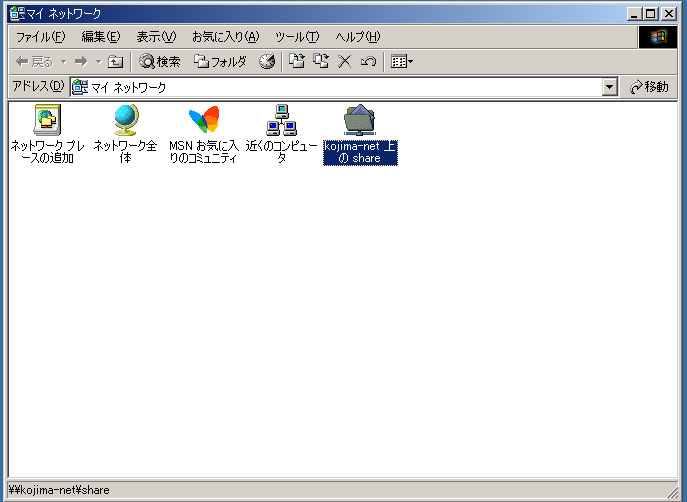Select the 近くのコンピュータ icon
The width and height of the screenshot is (687, 502).
(282, 120)
